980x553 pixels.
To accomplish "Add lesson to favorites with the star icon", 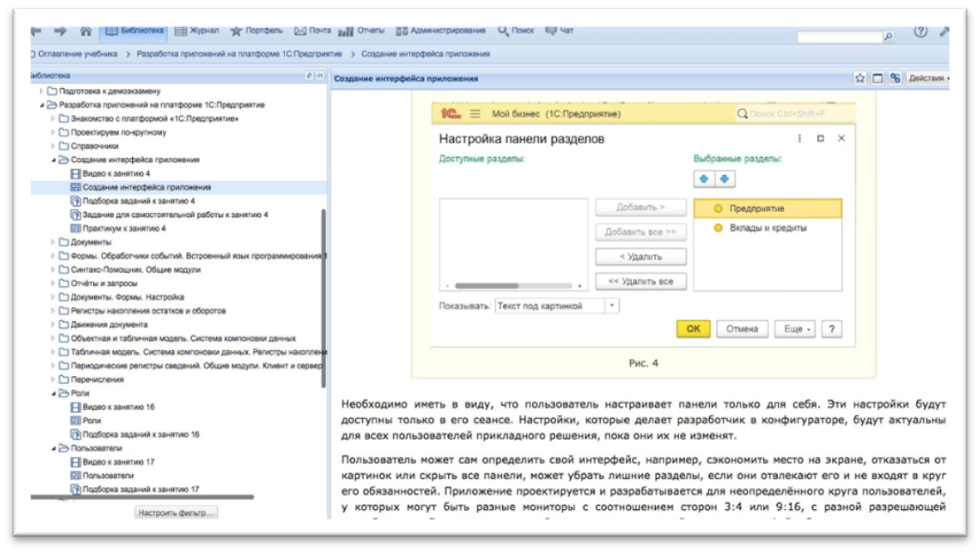I will pyautogui.click(x=860, y=78).
